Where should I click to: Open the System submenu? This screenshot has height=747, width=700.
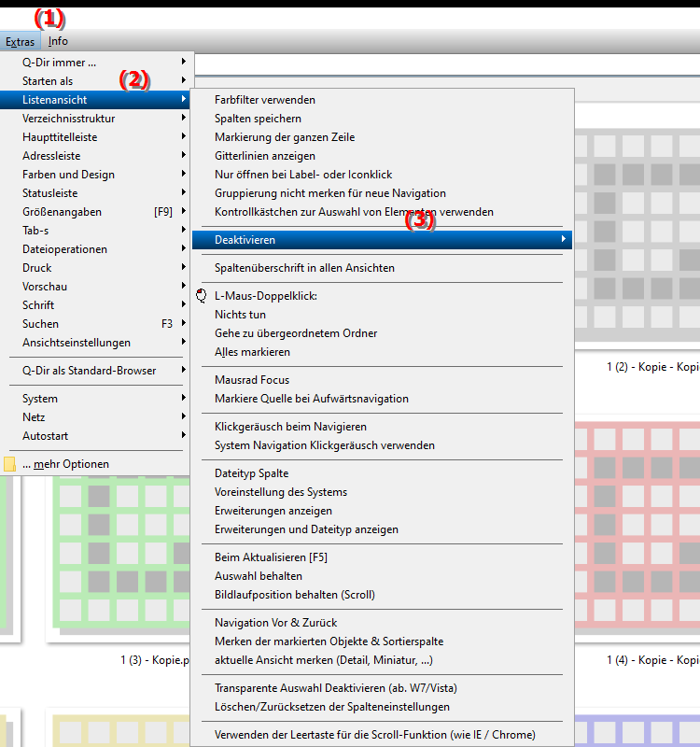pyautogui.click(x=95, y=399)
